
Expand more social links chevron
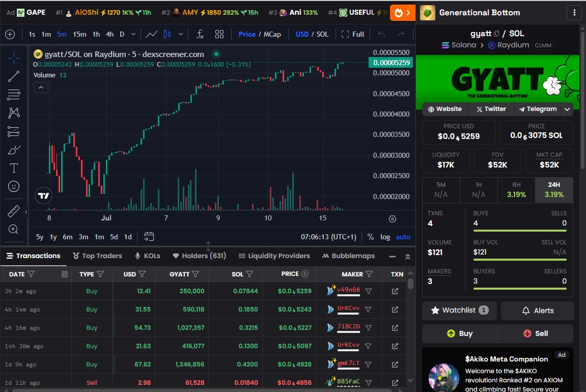(x=567, y=109)
